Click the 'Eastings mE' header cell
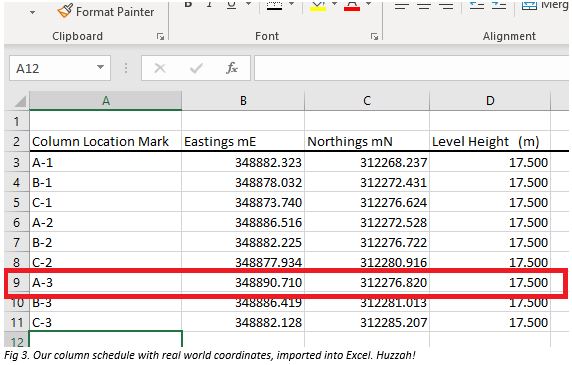The width and height of the screenshot is (572, 365). (x=243, y=141)
